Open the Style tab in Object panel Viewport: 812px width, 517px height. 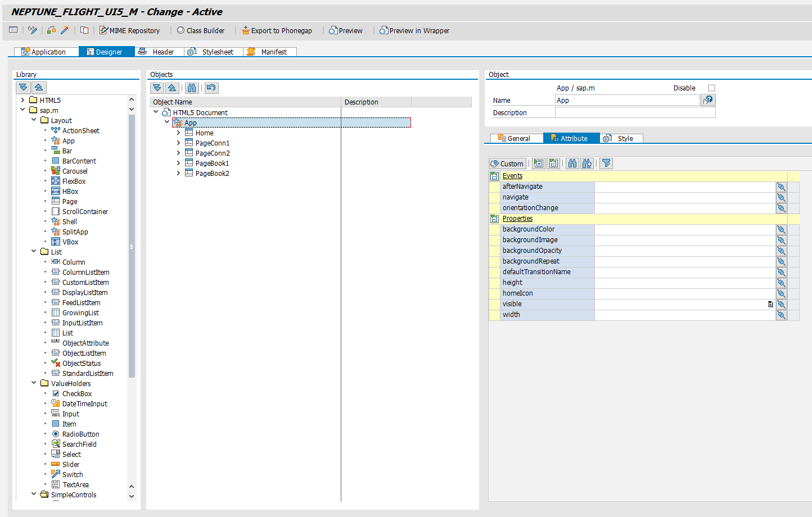coord(621,138)
